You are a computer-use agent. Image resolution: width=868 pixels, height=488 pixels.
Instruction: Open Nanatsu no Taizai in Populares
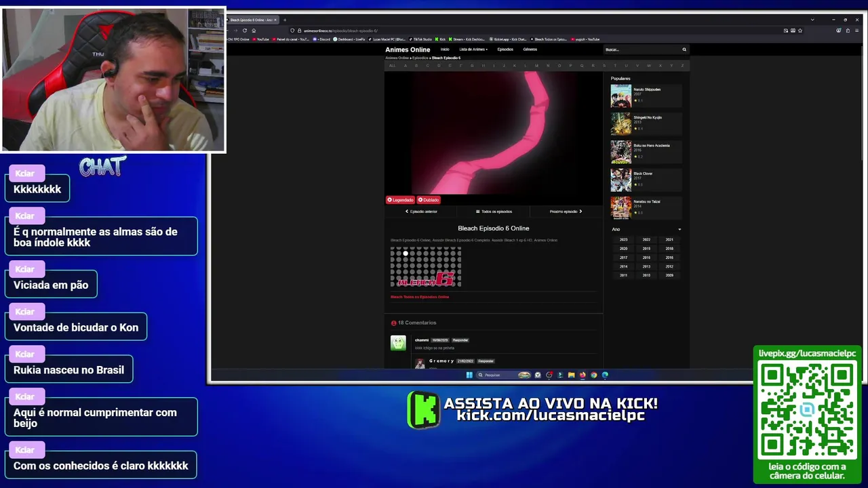point(646,208)
